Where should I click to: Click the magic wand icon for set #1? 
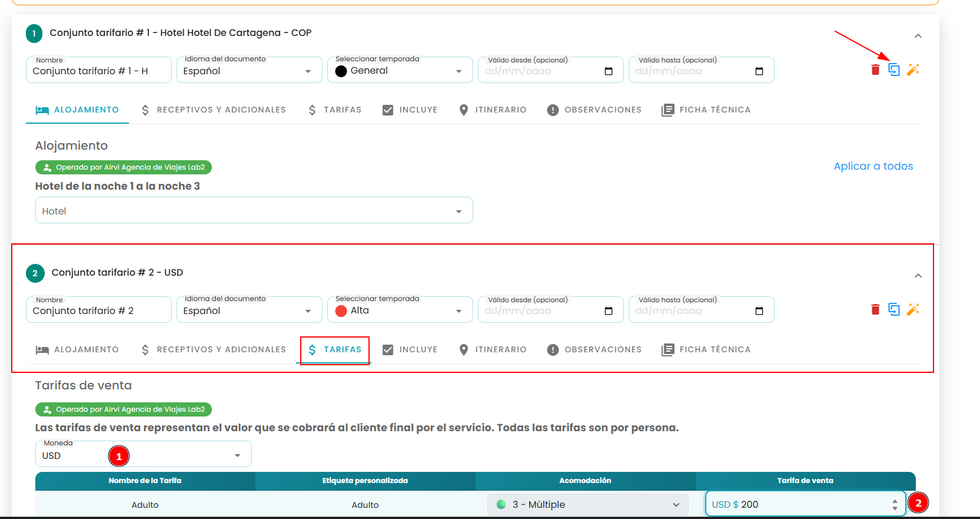tap(913, 70)
